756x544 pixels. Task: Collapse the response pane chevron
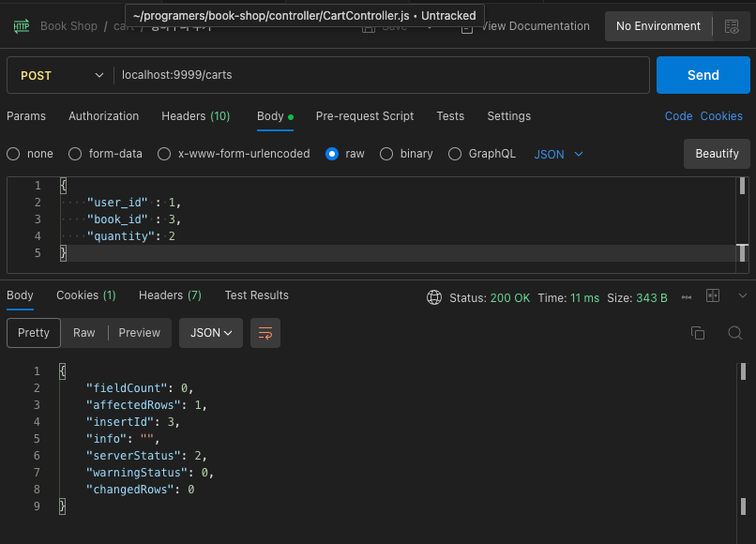[743, 295]
